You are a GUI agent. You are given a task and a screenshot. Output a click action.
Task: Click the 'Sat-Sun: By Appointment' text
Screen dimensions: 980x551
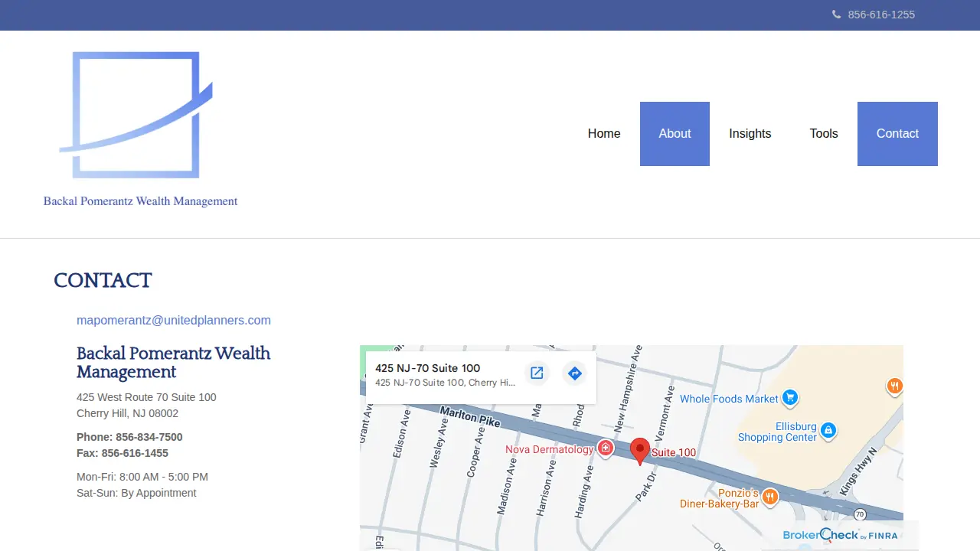tap(136, 493)
